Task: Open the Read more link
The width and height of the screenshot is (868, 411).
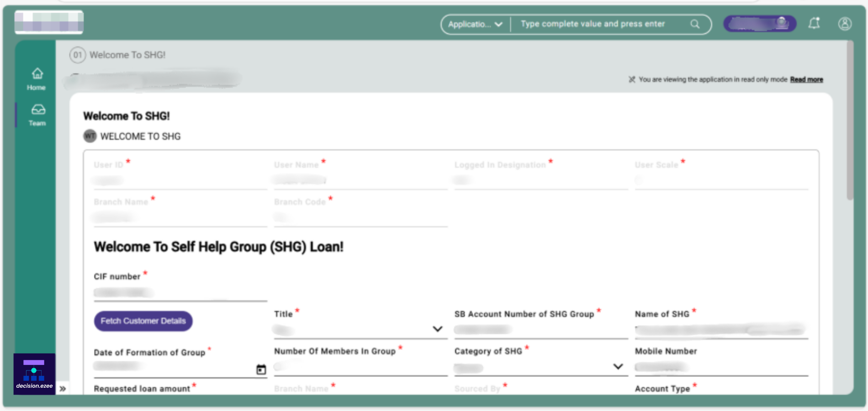Action: (807, 79)
